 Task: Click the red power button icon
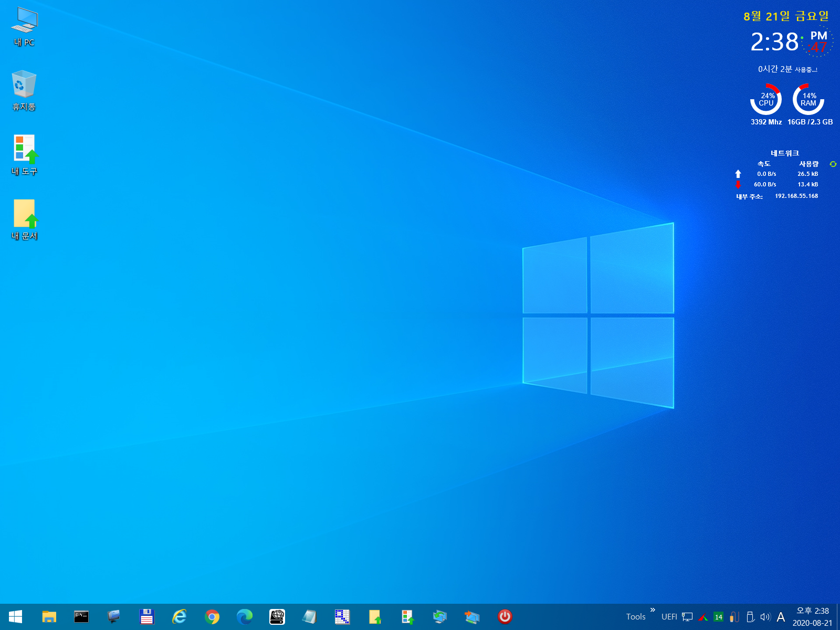tap(505, 617)
